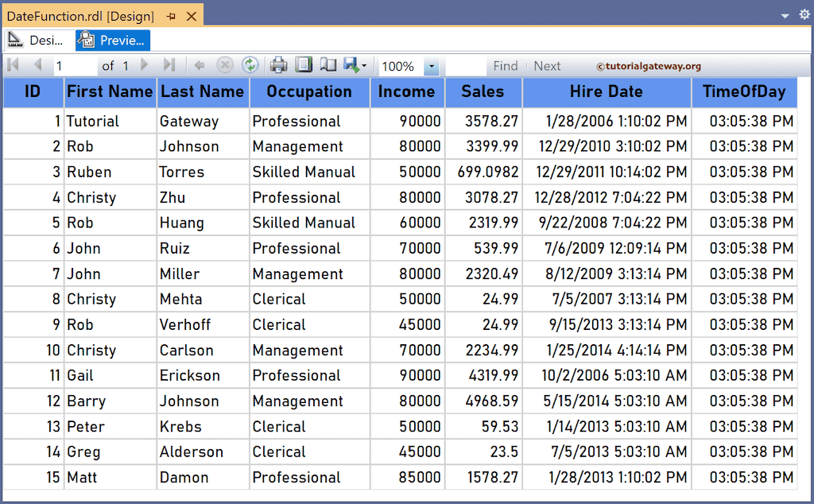Expand the zoom percentage dropdown

[x=430, y=66]
